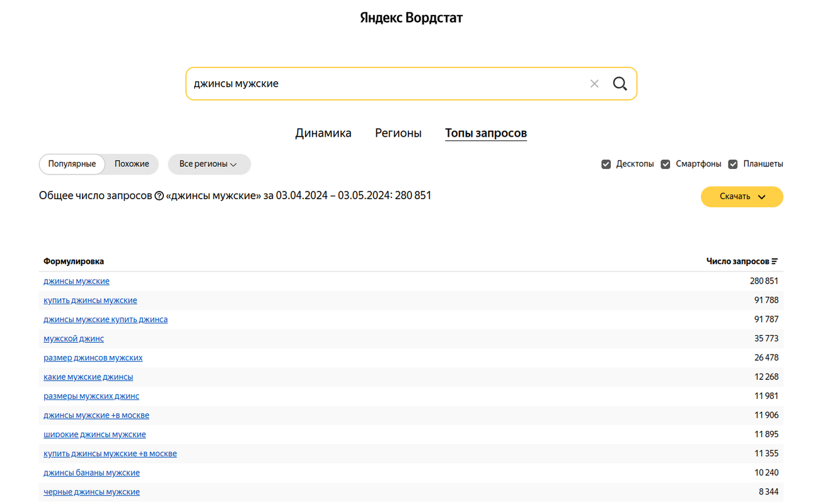Open the query джинсы мужские +в москве

point(96,416)
